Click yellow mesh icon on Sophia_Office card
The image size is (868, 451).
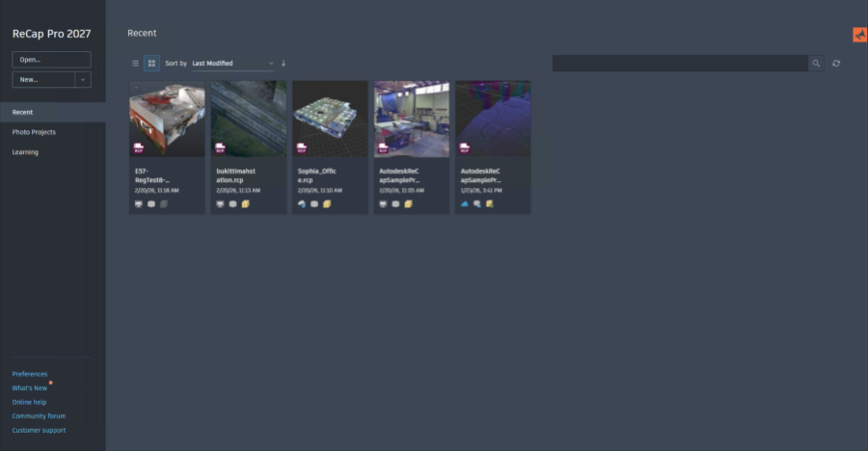tap(327, 204)
